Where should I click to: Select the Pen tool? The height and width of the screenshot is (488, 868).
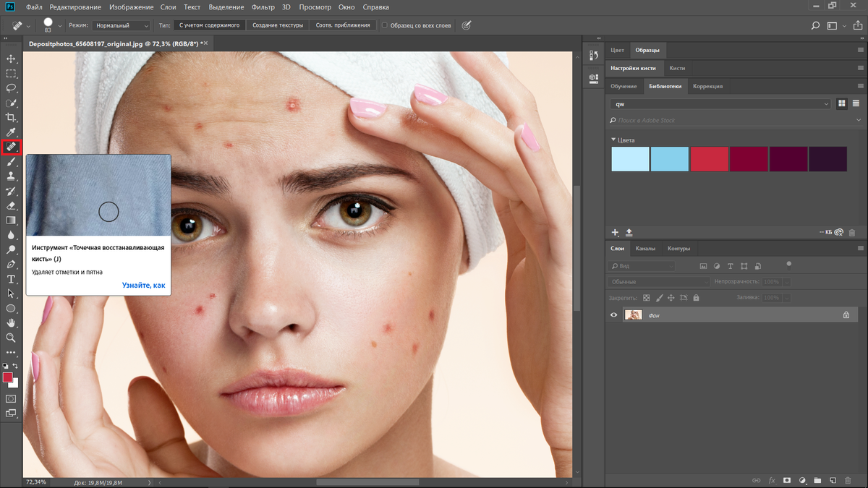click(11, 265)
